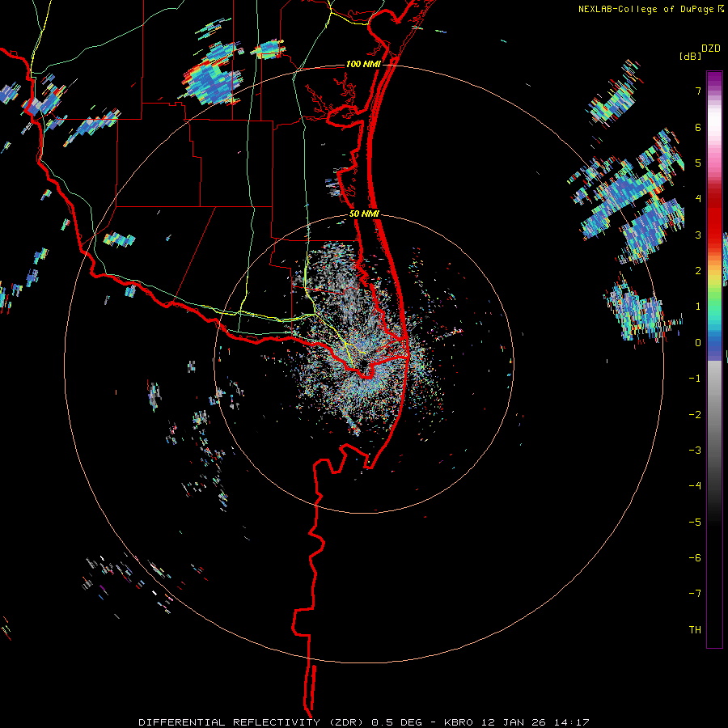Viewport: 728px width, 728px height.
Task: Click the colorbar value -6 label
Action: (695, 557)
